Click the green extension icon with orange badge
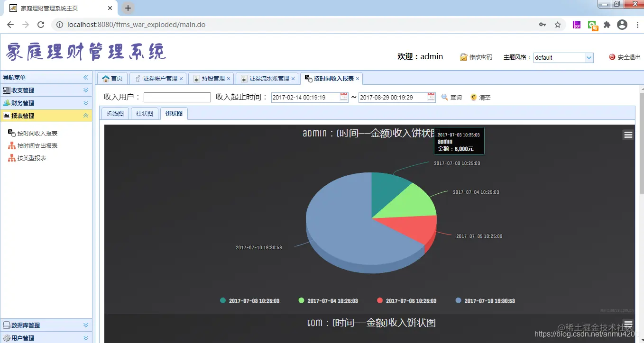 (593, 26)
